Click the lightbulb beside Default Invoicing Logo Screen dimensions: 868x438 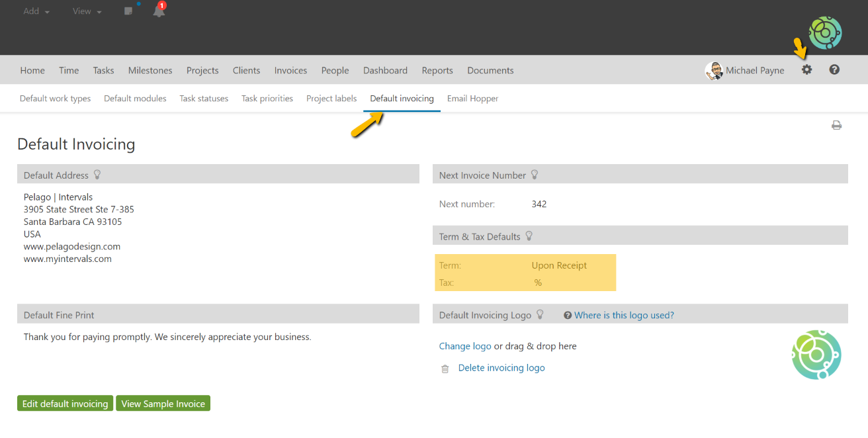tap(540, 315)
